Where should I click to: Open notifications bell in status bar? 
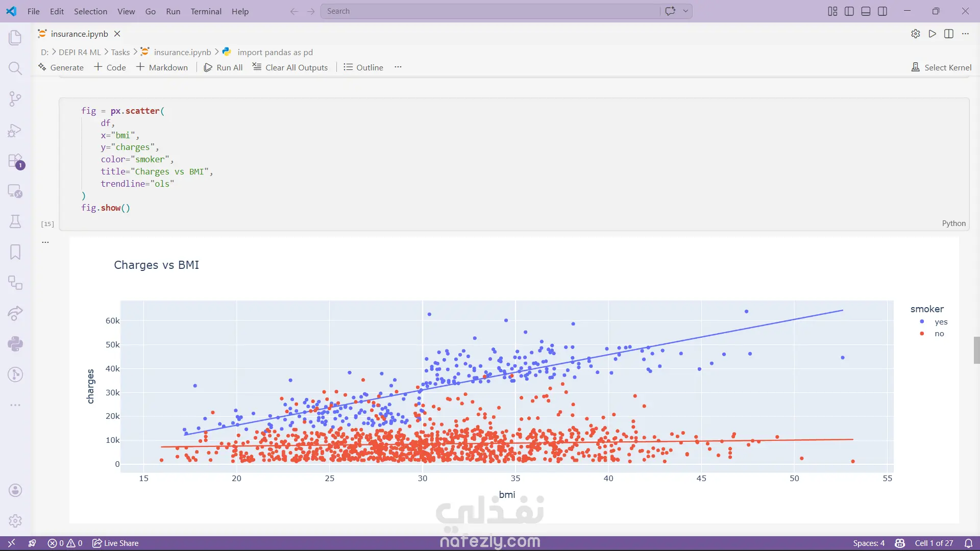[x=968, y=543]
